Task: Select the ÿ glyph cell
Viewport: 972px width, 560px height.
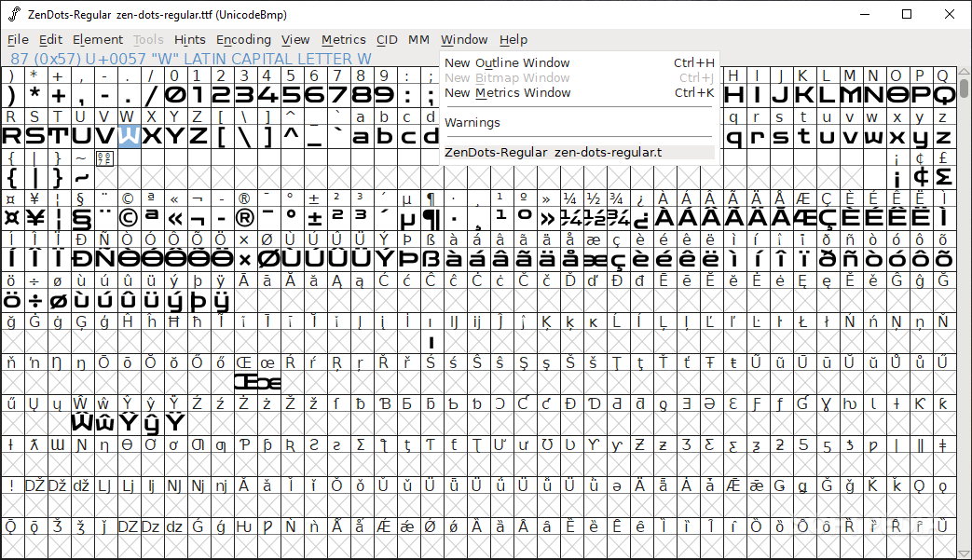Action: [x=221, y=300]
